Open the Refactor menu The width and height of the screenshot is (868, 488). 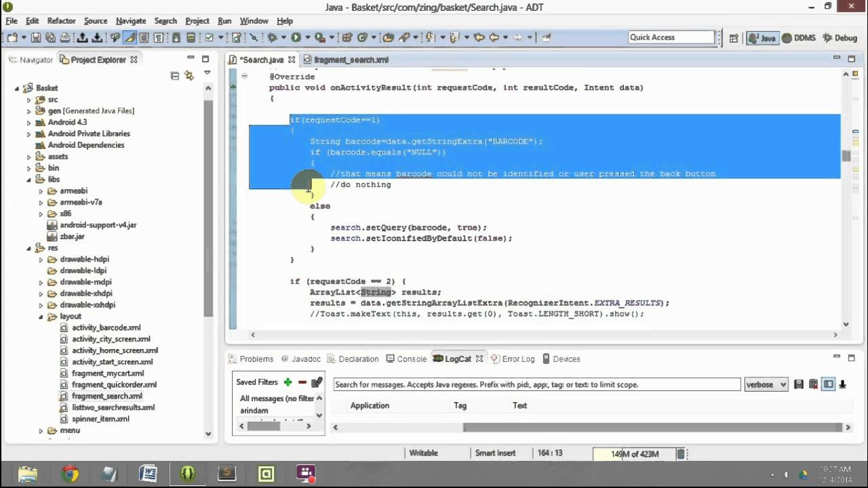pyautogui.click(x=61, y=21)
